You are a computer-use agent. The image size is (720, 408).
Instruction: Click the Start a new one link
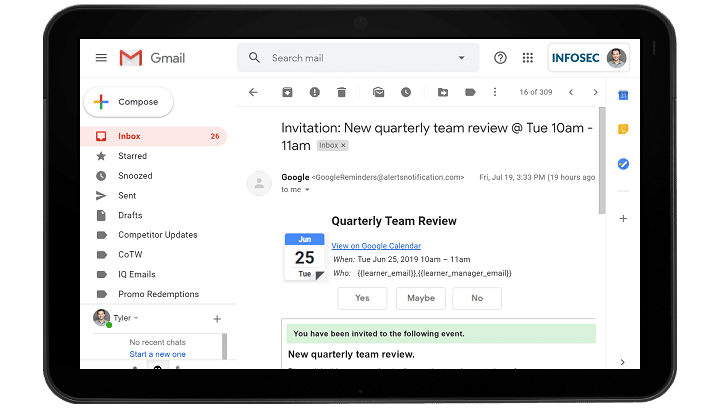(x=158, y=354)
